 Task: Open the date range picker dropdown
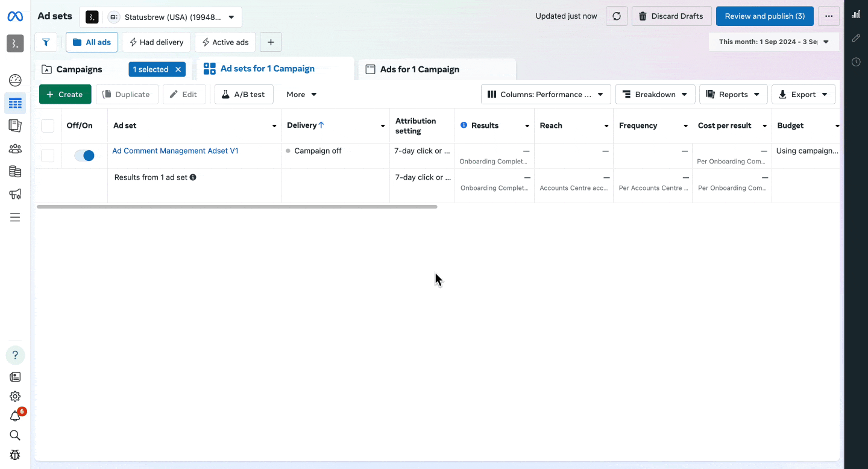[774, 42]
